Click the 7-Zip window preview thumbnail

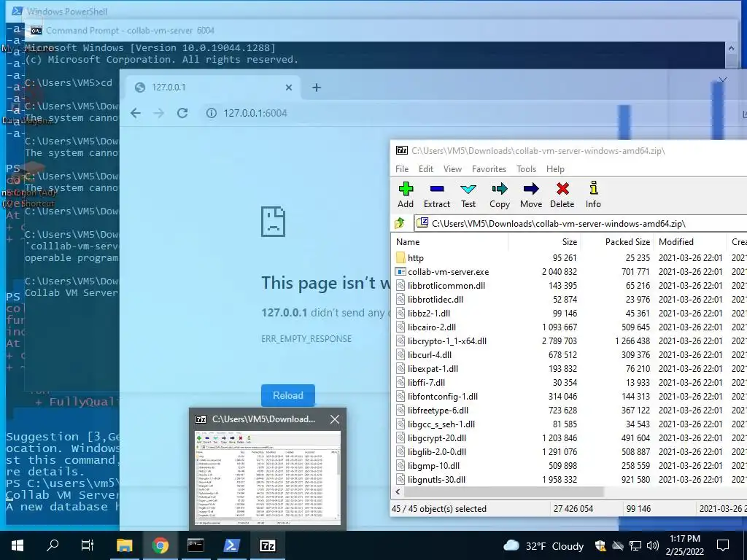(268, 478)
